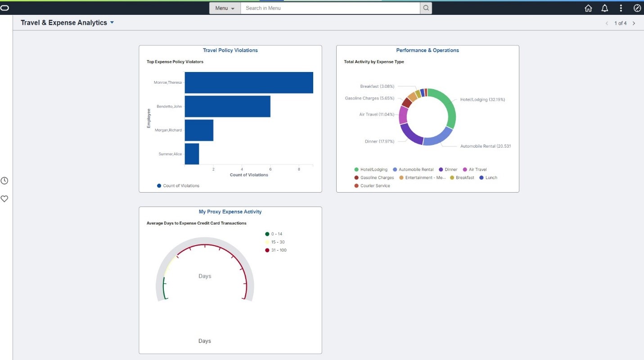Toggle Hotel/Lodging legend entry
The height and width of the screenshot is (360, 644).
coord(371,170)
